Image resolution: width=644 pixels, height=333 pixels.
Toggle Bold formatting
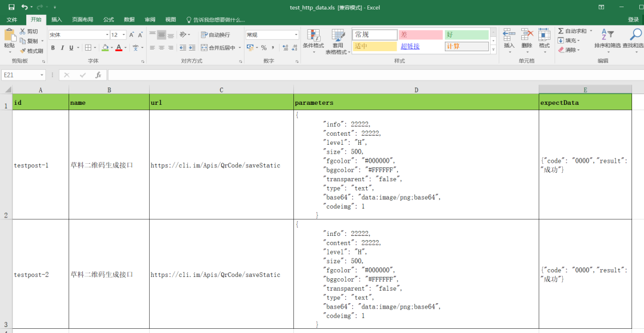(x=53, y=48)
